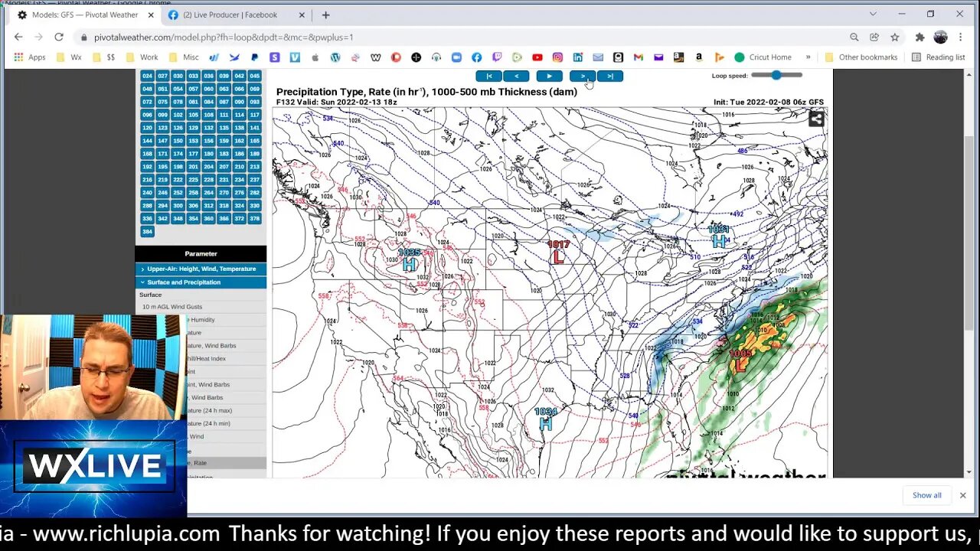Select the 10 m AGL Wind Gusts parameter

[172, 307]
